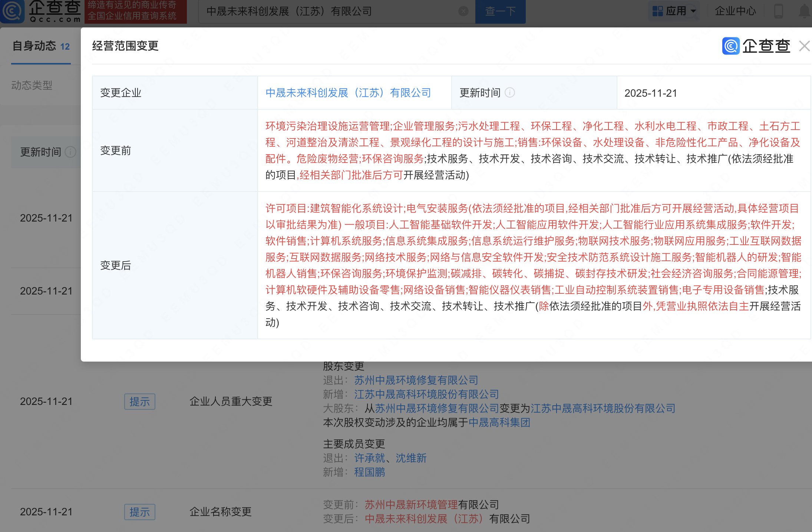812x532 pixels.
Task: Open 程国鹏's profile link
Action: (x=369, y=472)
